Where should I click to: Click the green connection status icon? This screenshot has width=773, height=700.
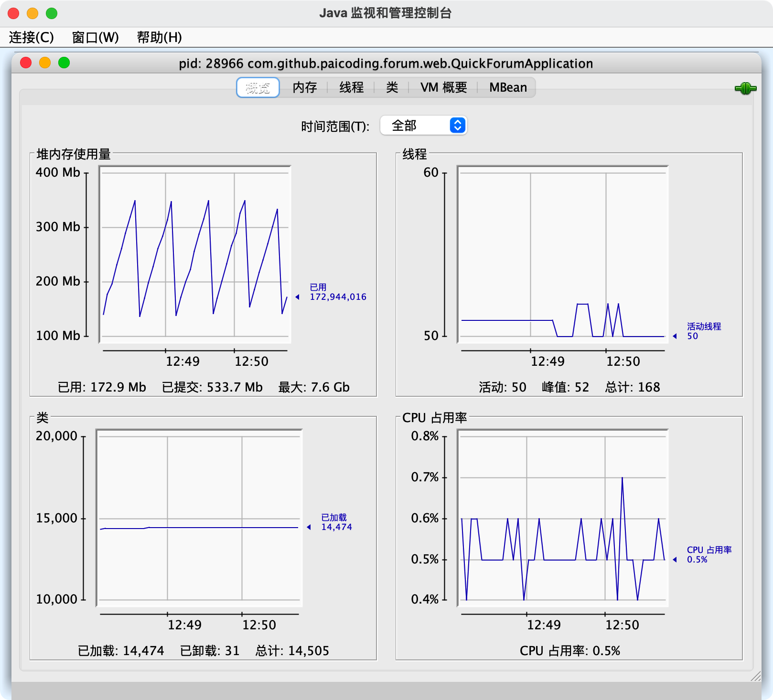745,88
